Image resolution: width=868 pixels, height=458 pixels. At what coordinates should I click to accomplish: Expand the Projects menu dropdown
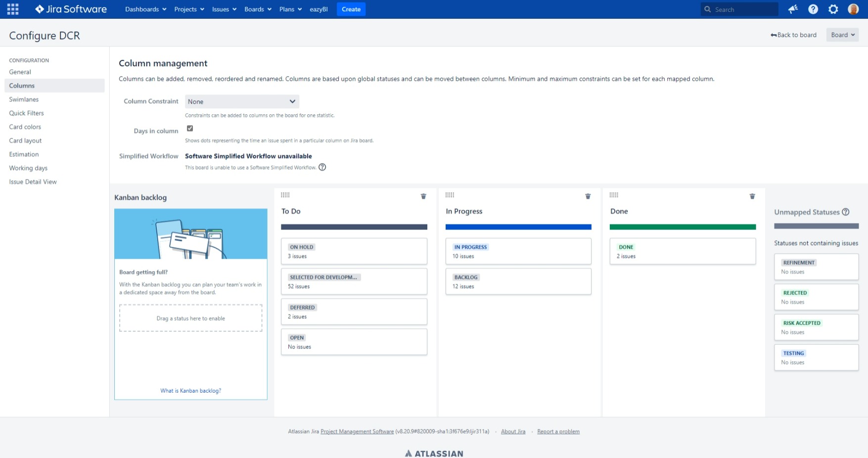pos(188,9)
